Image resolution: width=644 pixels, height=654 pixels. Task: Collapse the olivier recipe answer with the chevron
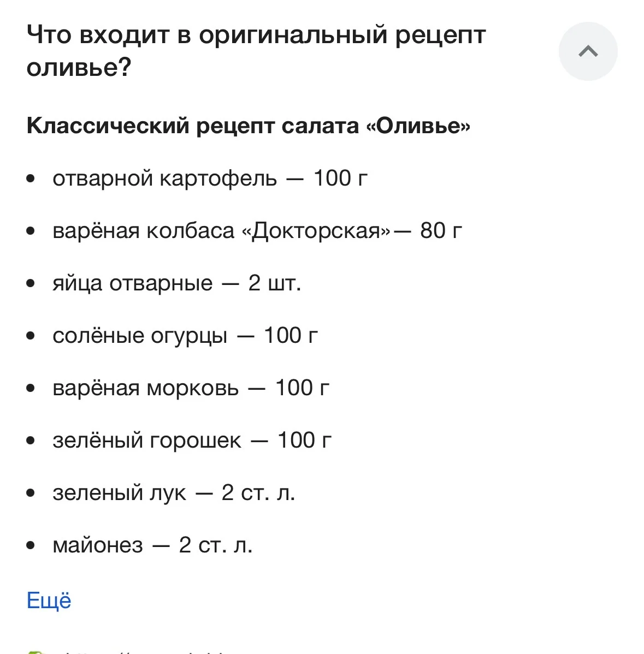click(x=588, y=51)
